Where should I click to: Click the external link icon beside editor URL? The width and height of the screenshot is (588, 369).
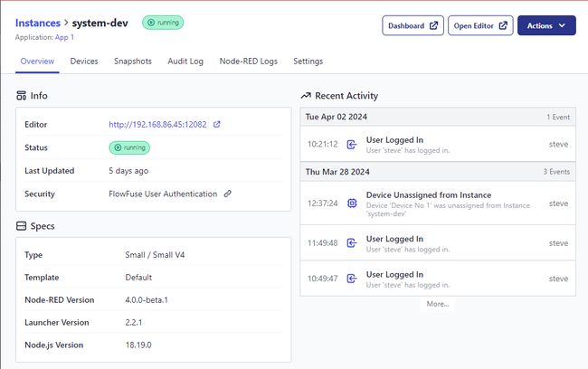click(x=217, y=125)
